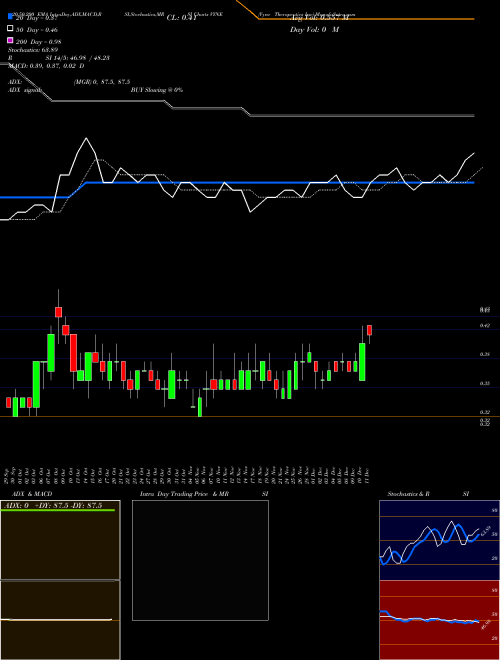Image resolution: width=500 pixels, height=660 pixels.
Task: Click the tall green candle before the last candle
Action: [x=362, y=362]
